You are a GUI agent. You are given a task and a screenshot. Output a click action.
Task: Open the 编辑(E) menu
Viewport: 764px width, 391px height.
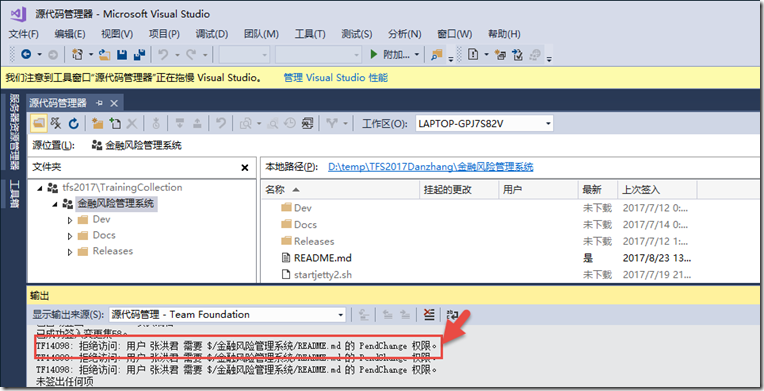point(70,34)
